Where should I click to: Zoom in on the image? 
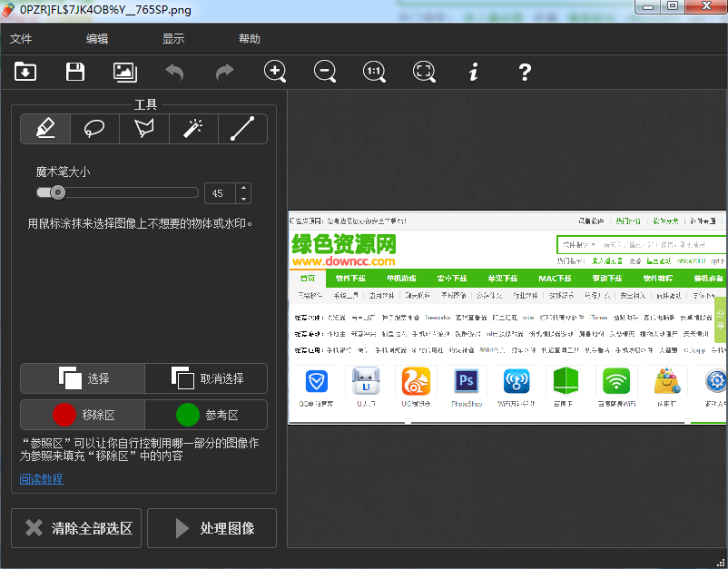274,71
